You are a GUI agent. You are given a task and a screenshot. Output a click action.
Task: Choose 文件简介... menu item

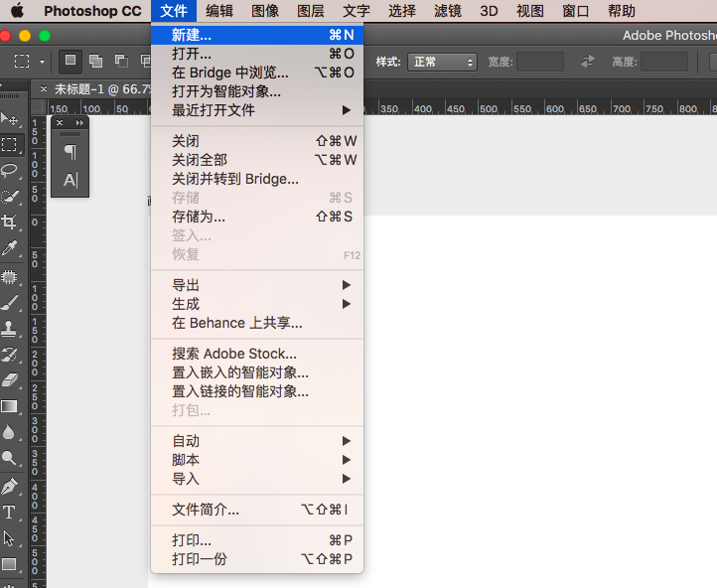click(257, 510)
